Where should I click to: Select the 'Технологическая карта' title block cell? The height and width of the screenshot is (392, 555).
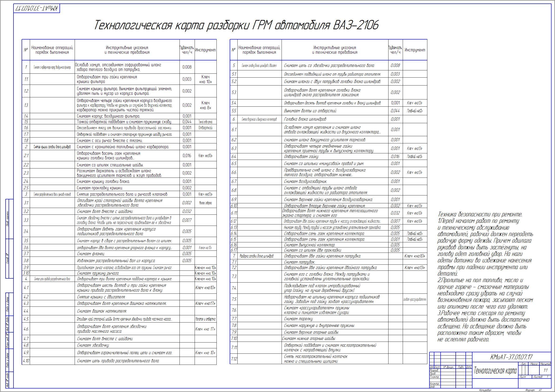[x=495, y=370]
